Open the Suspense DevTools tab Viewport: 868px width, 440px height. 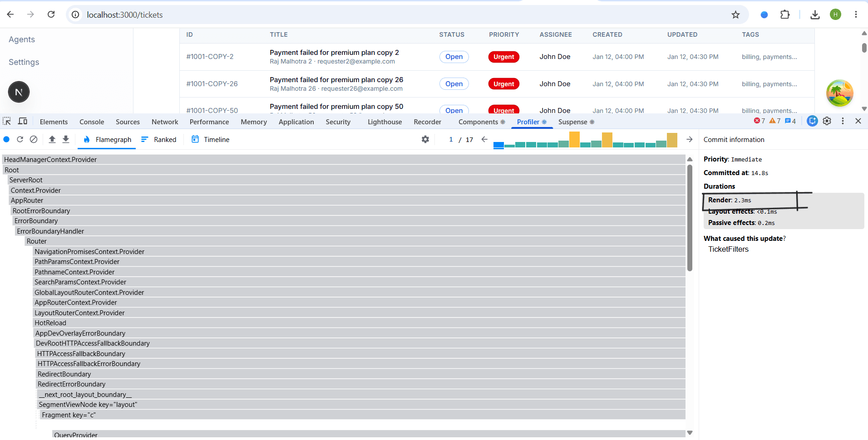576,122
